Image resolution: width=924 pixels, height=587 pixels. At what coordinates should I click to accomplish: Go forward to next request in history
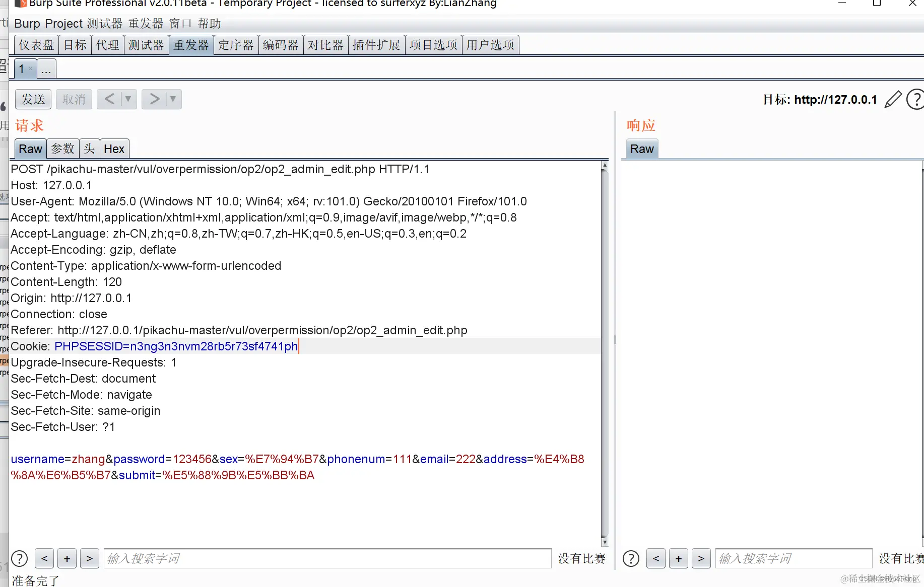tap(154, 99)
